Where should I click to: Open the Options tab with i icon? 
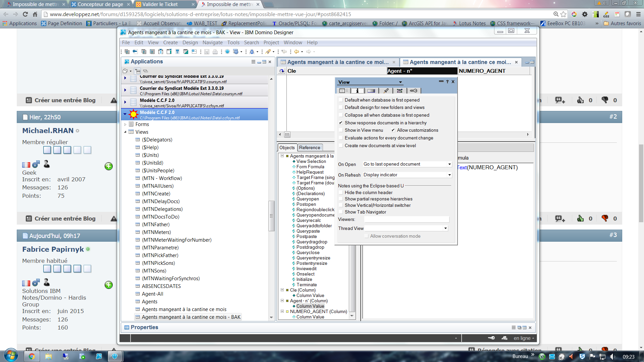(357, 90)
